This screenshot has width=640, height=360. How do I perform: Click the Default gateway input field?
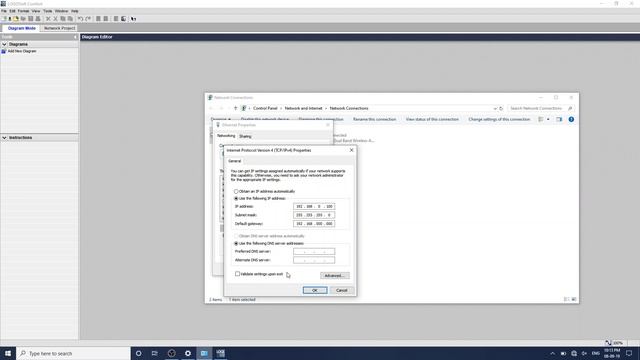[x=314, y=224]
